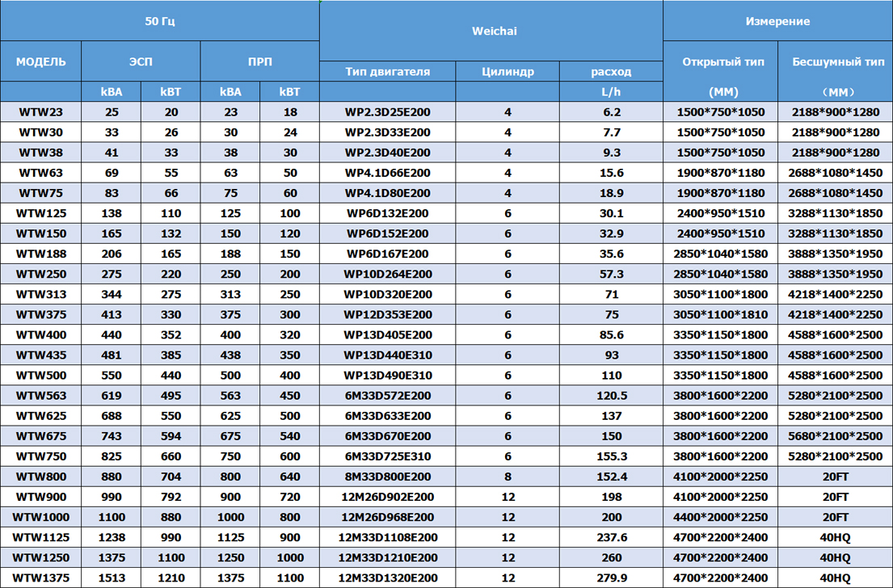Click model cell "WTW375"

click(x=41, y=315)
